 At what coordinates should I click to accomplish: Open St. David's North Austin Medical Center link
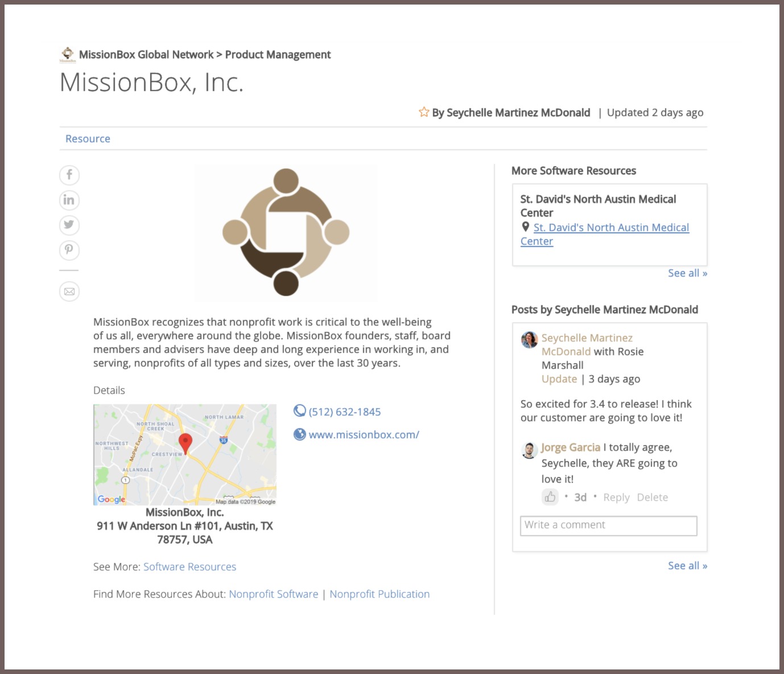pyautogui.click(x=605, y=234)
